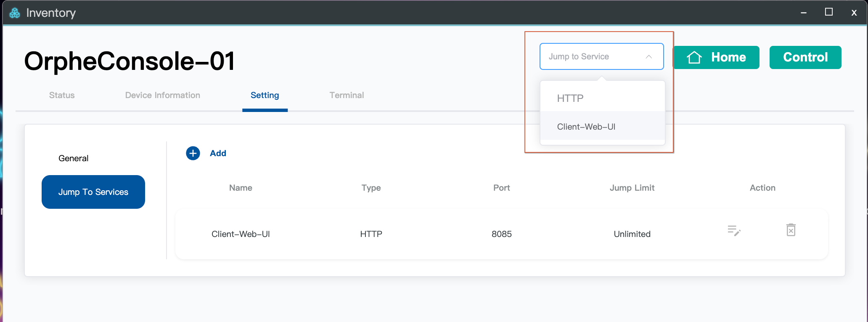Viewport: 868px width, 322px height.
Task: Switch to the Status tab
Action: [62, 95]
